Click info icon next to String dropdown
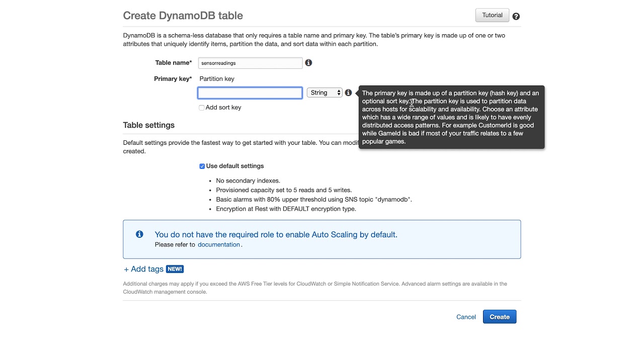 (348, 93)
